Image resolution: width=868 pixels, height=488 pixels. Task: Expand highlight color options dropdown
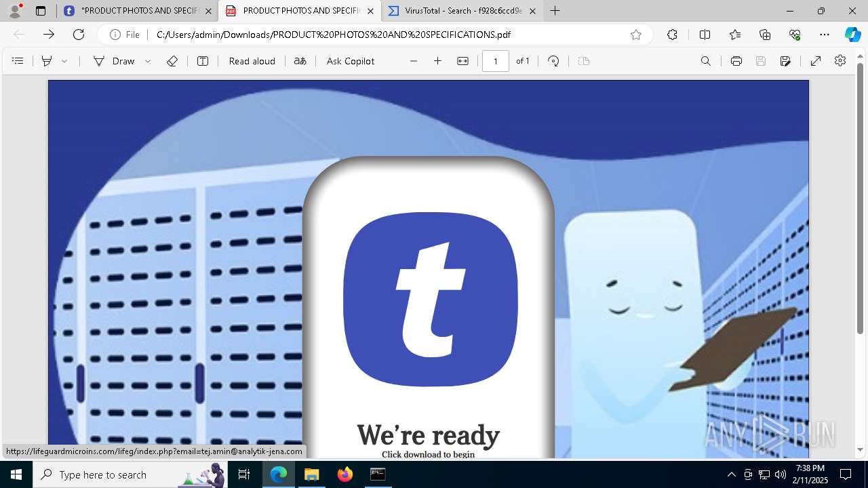(x=64, y=61)
